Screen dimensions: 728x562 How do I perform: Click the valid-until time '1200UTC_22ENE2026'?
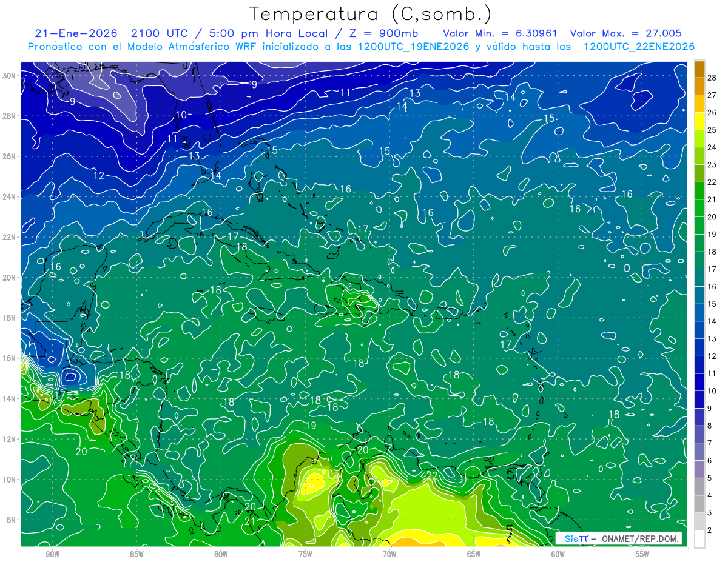(x=639, y=47)
